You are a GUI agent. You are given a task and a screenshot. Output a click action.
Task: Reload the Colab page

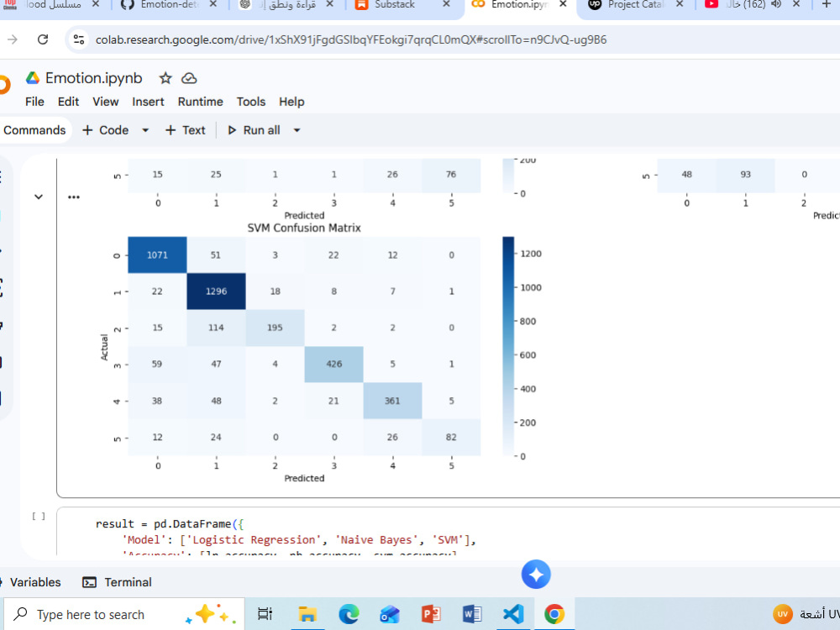43,39
